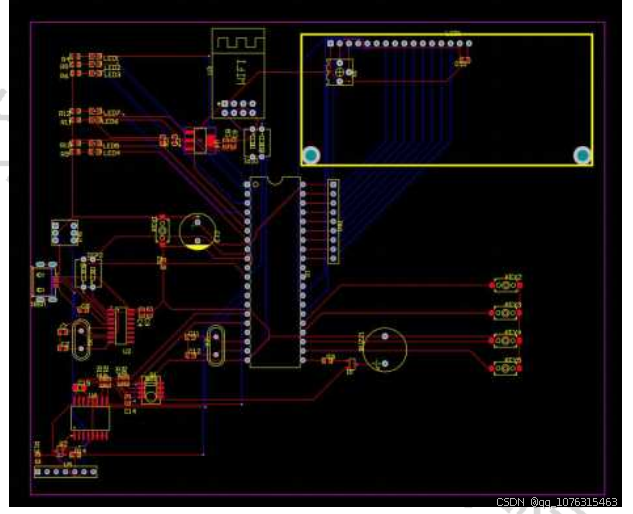Select the small capacitor above the left crystal

point(84,308)
